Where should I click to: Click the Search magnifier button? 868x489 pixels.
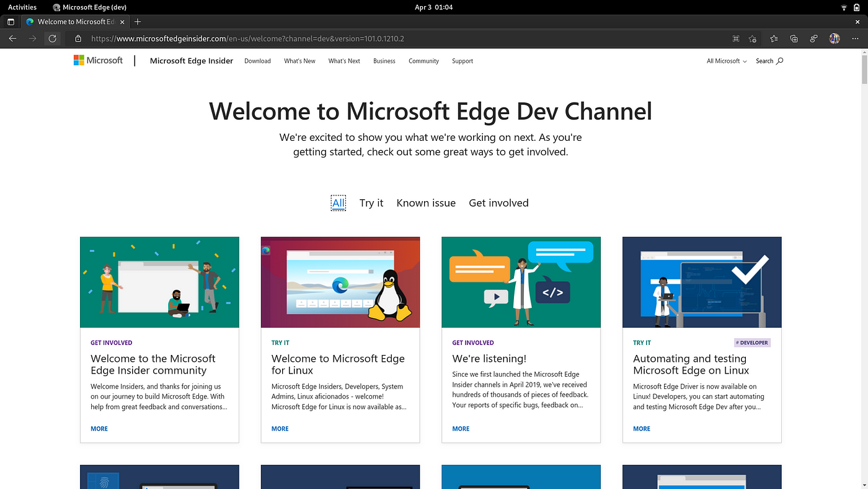pyautogui.click(x=769, y=61)
